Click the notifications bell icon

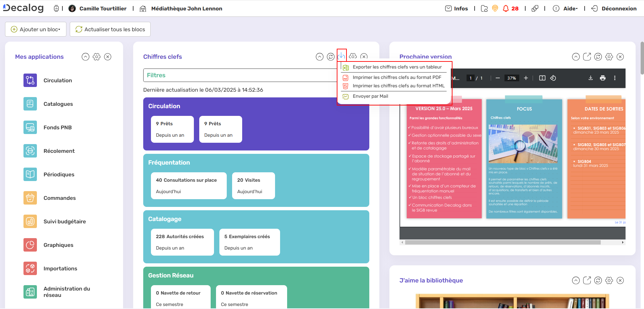pyautogui.click(x=506, y=8)
